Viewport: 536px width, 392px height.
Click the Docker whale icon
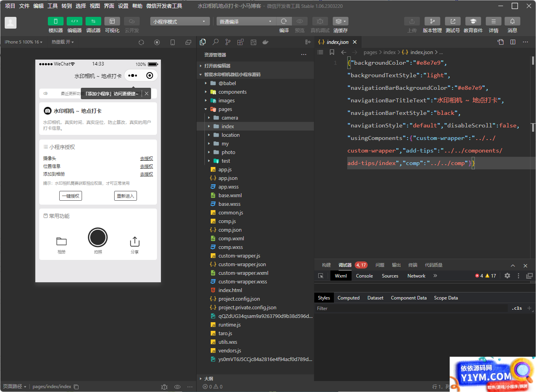tap(266, 42)
